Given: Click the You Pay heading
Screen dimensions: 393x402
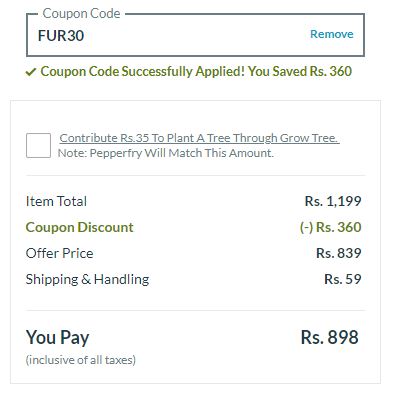Looking at the screenshot, I should click(x=58, y=337).
